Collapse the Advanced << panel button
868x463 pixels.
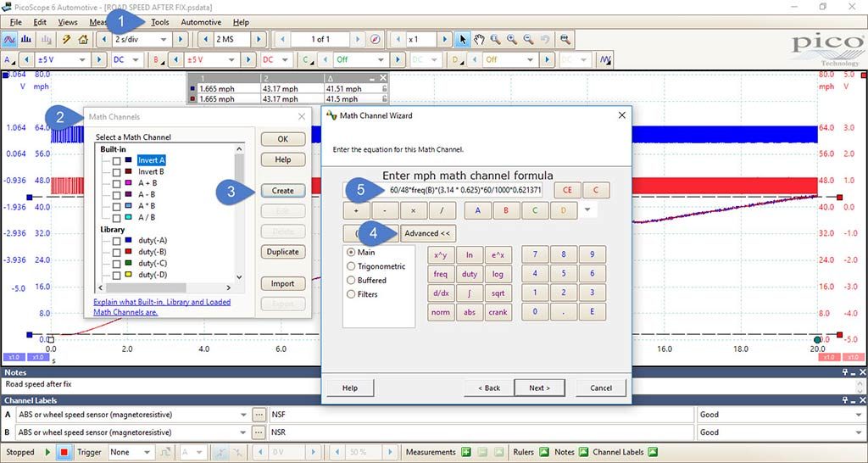point(427,233)
